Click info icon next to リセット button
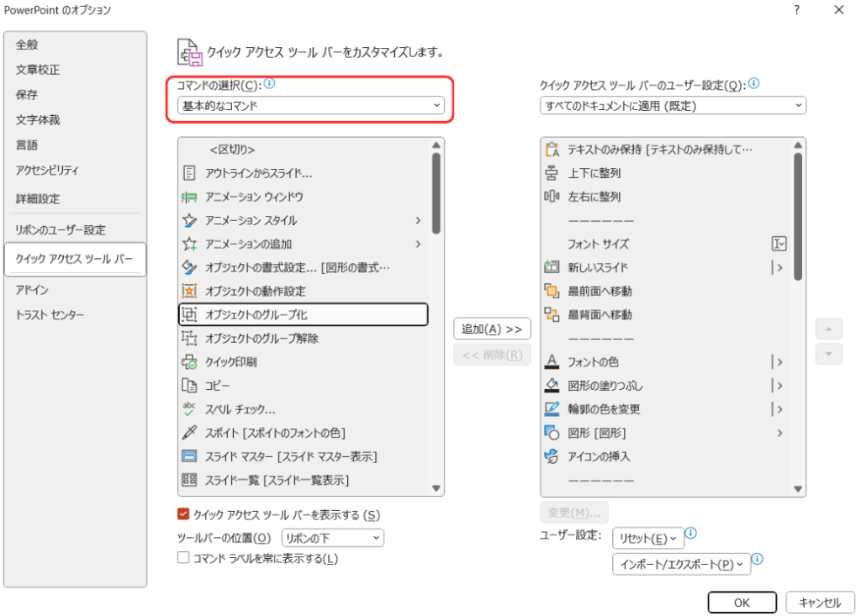861x616 pixels. 691,533
